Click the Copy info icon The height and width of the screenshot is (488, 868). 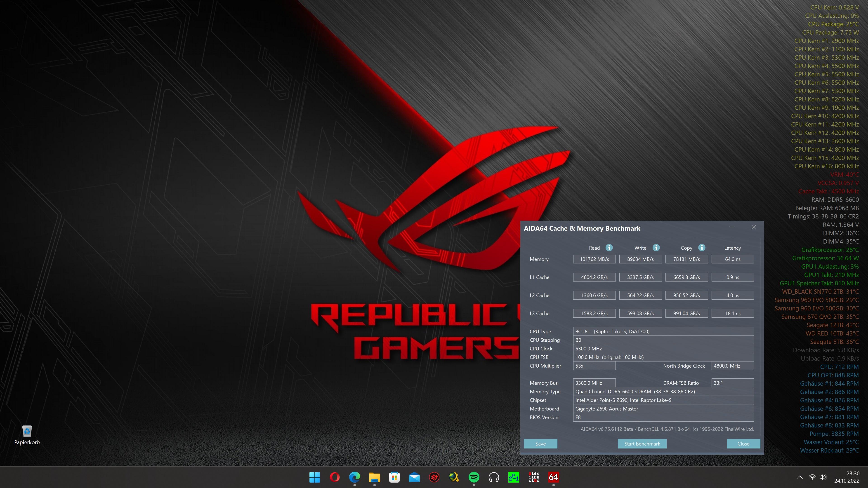click(x=702, y=248)
